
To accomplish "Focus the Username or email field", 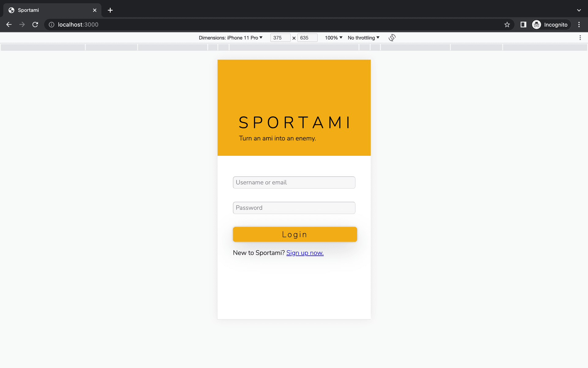I will pos(294,182).
